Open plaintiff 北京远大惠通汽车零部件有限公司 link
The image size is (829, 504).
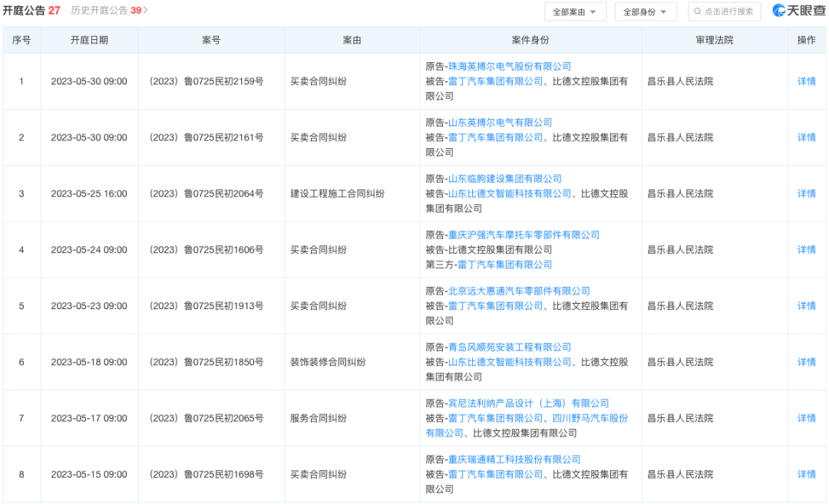519,291
